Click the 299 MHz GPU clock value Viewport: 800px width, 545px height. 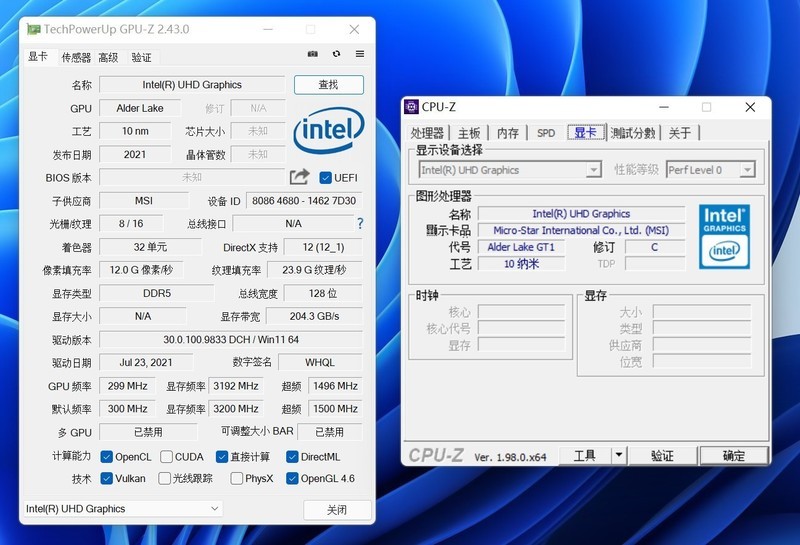point(128,386)
